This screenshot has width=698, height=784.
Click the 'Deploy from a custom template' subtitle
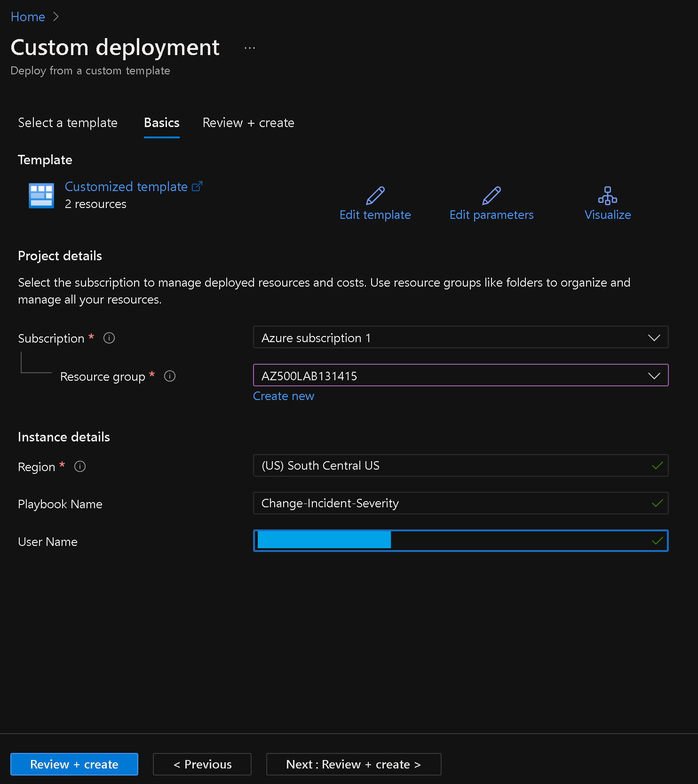(x=90, y=71)
